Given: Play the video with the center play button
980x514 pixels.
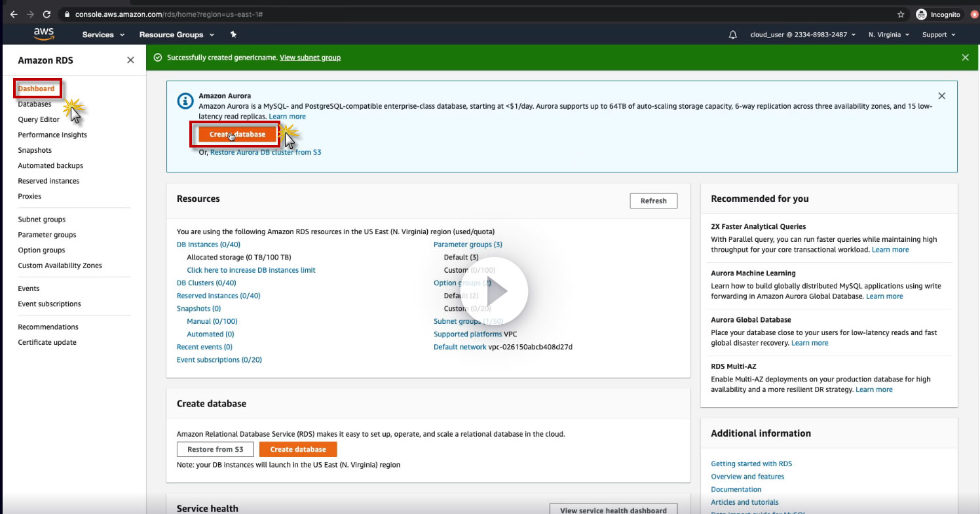Looking at the screenshot, I should (495, 292).
